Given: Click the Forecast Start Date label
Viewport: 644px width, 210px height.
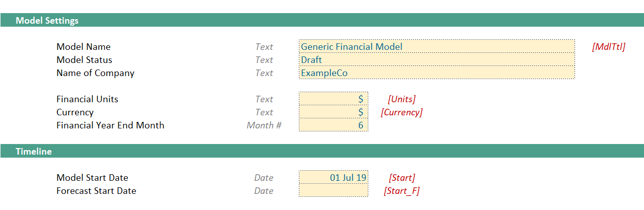Looking at the screenshot, I should (96, 191).
